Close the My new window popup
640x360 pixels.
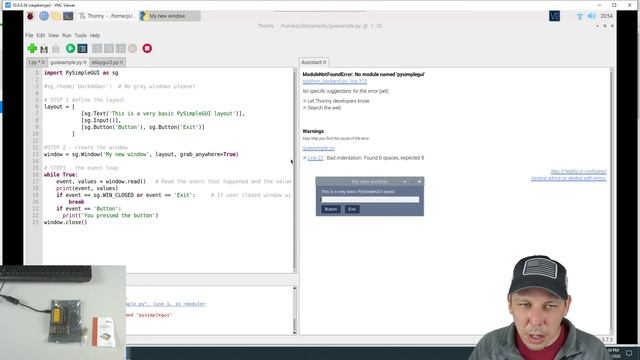pyautogui.click(x=419, y=182)
